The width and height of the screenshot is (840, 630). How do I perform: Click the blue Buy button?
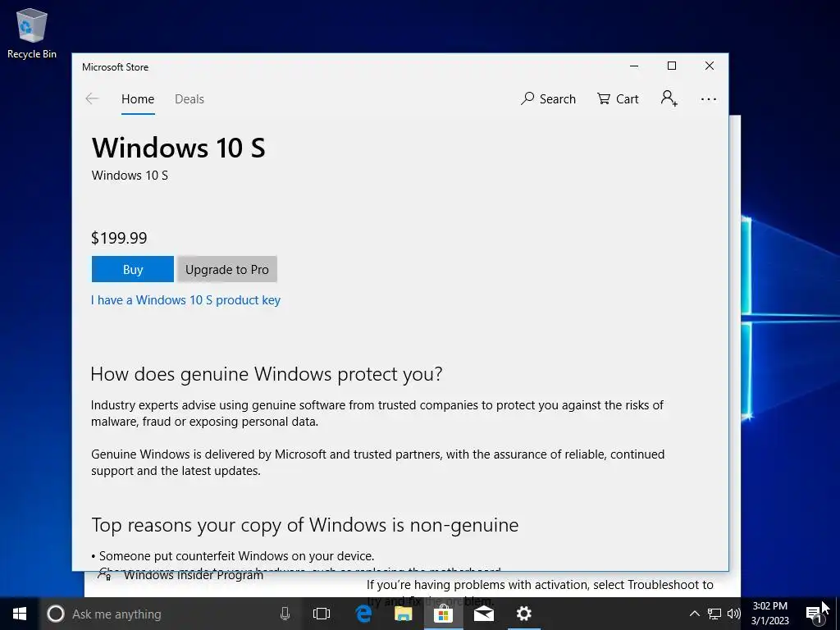(133, 269)
